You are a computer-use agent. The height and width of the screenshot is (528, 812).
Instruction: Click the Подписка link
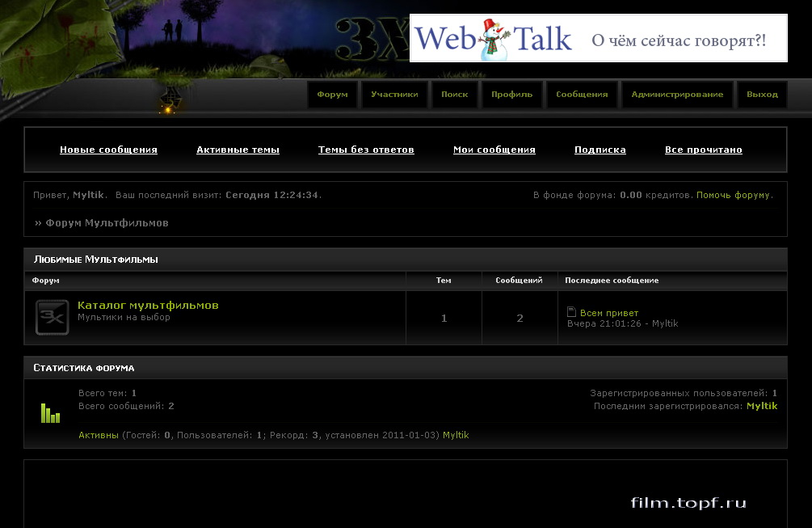(x=600, y=150)
